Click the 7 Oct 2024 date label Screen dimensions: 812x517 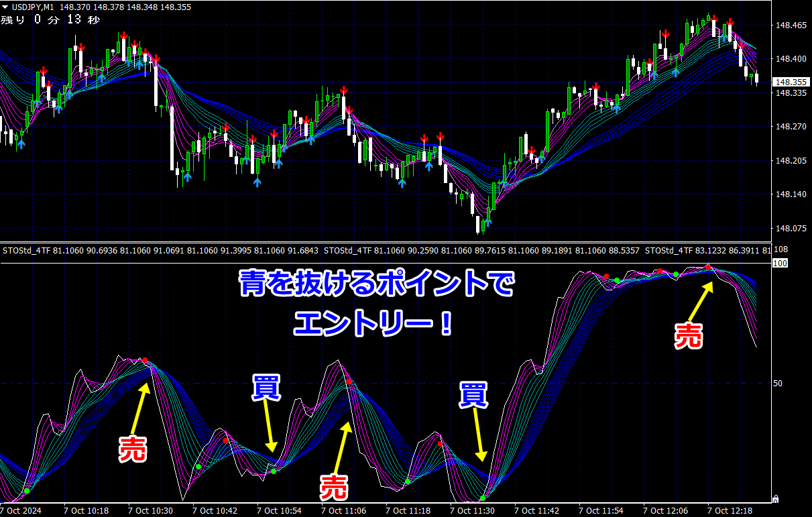pyautogui.click(x=21, y=511)
